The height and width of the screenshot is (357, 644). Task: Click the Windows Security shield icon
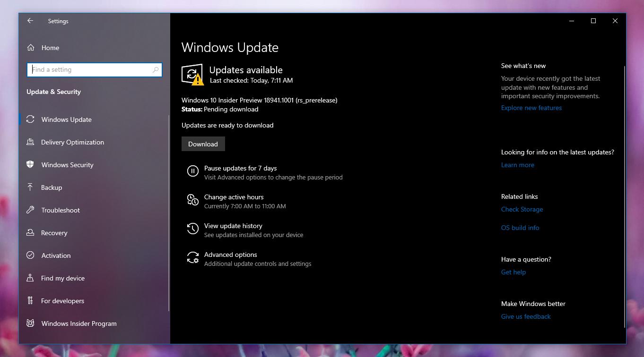[x=31, y=165]
